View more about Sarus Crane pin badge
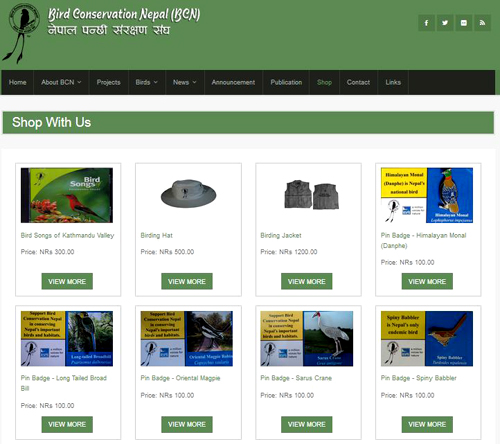This screenshot has height=444, width=500. (x=307, y=425)
